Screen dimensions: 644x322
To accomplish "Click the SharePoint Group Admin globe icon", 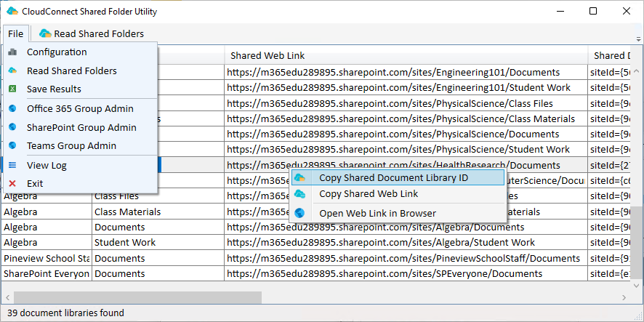I will (12, 127).
